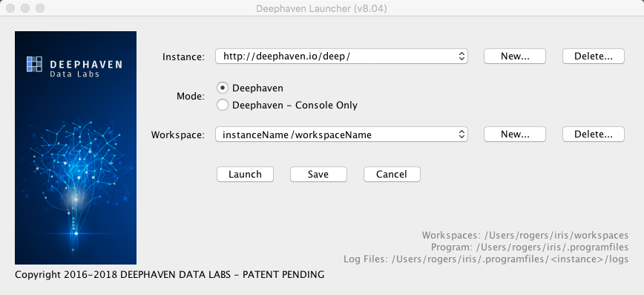Click the Program path text
The width and height of the screenshot is (644, 295).
point(530,247)
